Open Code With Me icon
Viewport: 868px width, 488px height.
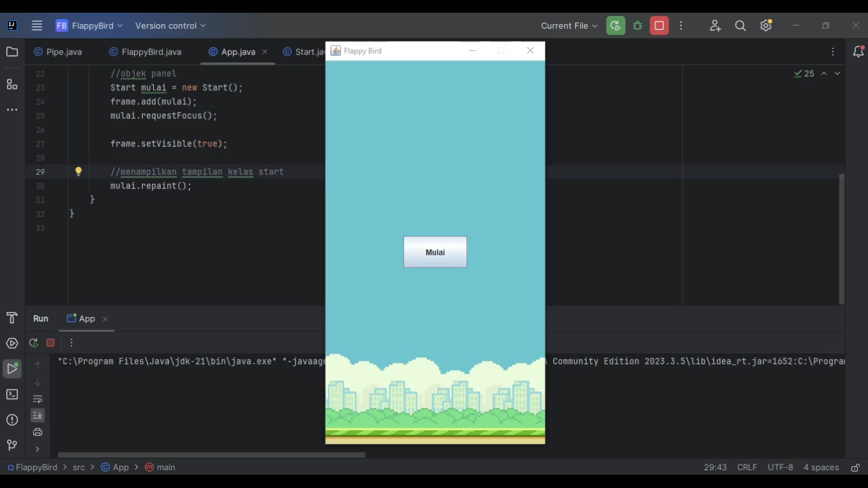tap(715, 25)
